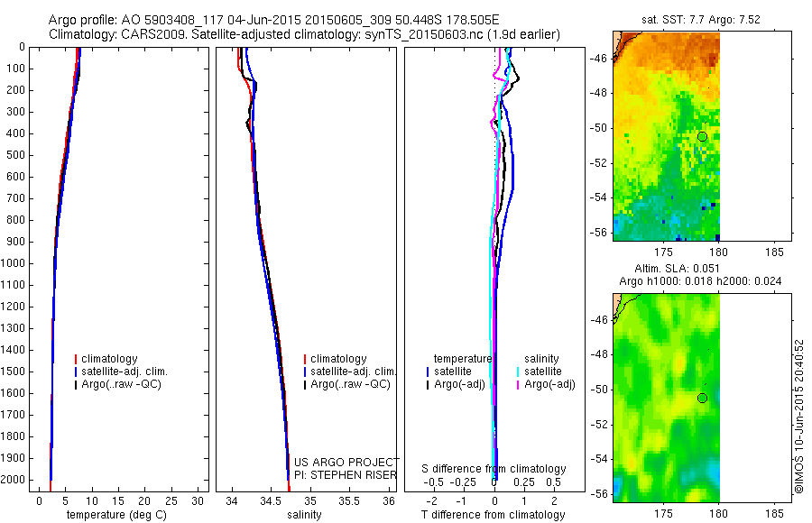Click red climatology swatch in temperature panel legend
This screenshot has height=523, width=812.
click(x=76, y=359)
